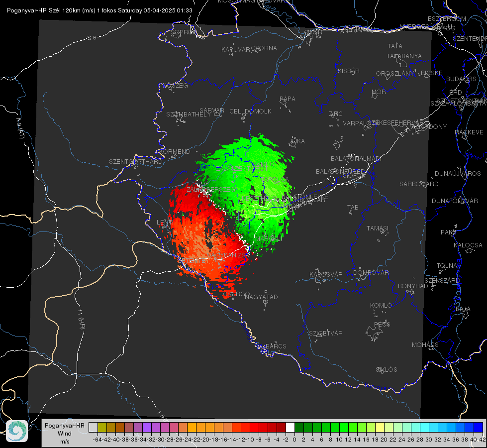Click the DOMBOVAR town label
The height and width of the screenshot is (448, 487).
click(x=371, y=273)
